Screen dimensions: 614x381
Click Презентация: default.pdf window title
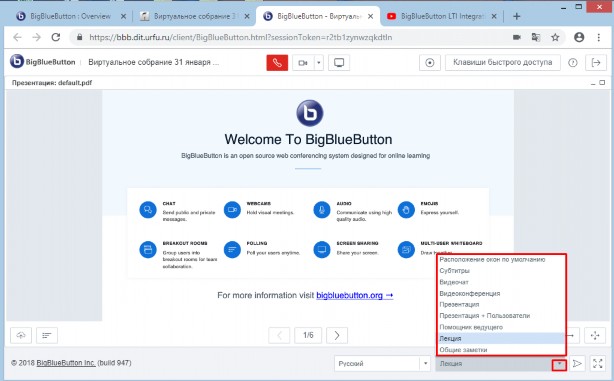point(52,83)
